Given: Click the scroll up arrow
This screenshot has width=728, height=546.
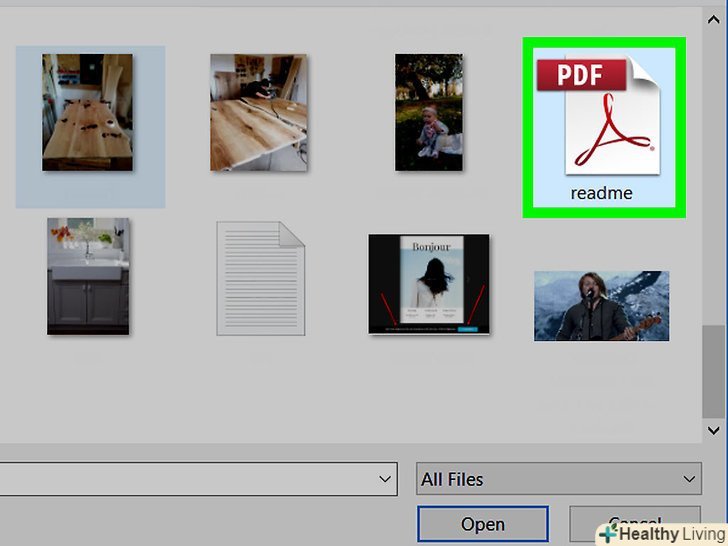Looking at the screenshot, I should [x=714, y=20].
